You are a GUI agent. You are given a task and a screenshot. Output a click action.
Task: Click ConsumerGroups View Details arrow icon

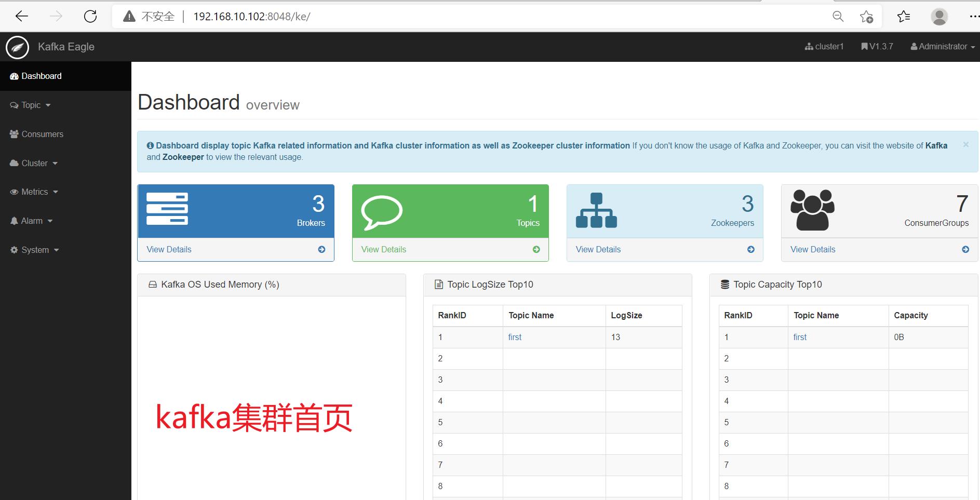[965, 250]
